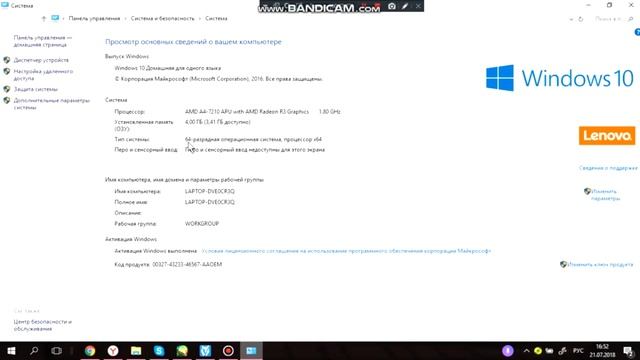Open System Protection link
The width and height of the screenshot is (640, 360).
[x=36, y=89]
